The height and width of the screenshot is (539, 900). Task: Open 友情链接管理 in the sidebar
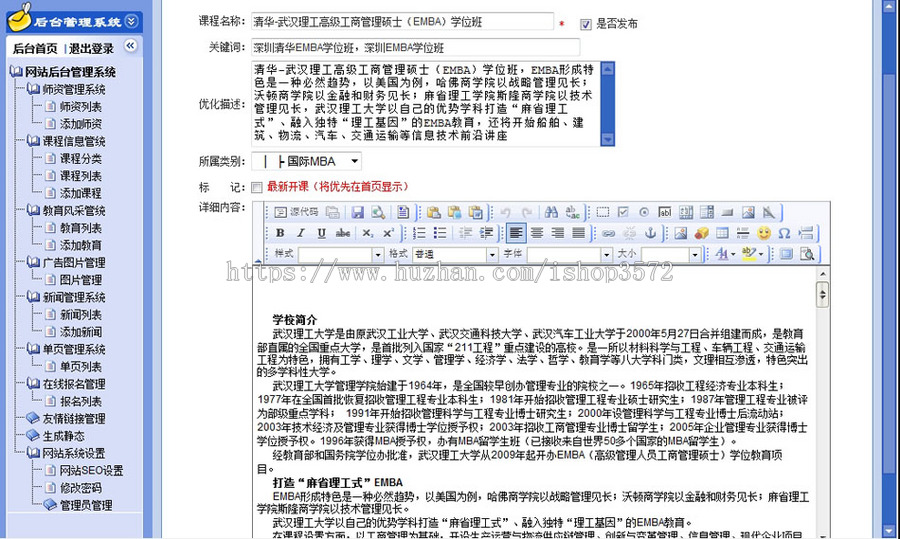[74, 418]
